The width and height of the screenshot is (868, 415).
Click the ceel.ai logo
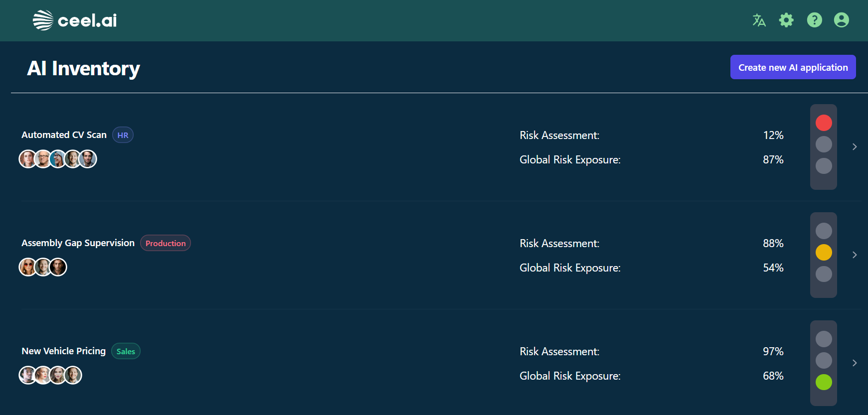pos(75,20)
